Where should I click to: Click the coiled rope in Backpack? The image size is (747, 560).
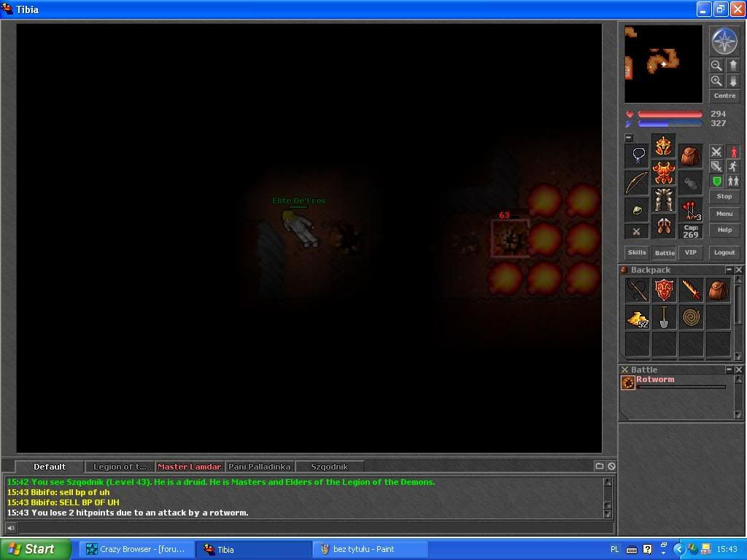coord(692,317)
